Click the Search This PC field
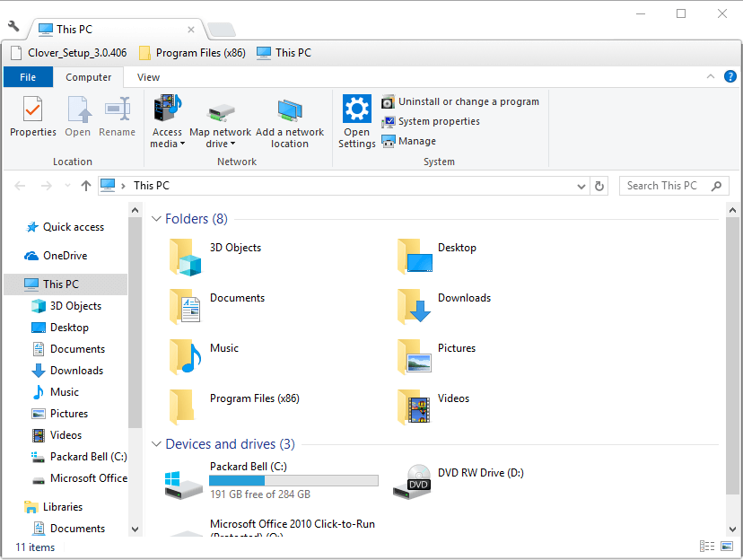This screenshot has height=560, width=743. click(x=664, y=186)
